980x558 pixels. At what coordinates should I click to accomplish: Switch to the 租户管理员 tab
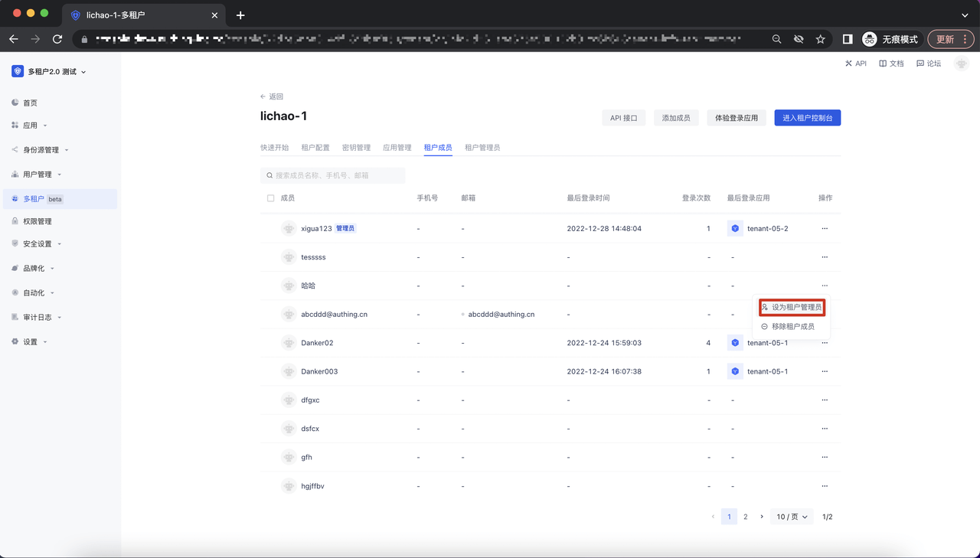(482, 148)
